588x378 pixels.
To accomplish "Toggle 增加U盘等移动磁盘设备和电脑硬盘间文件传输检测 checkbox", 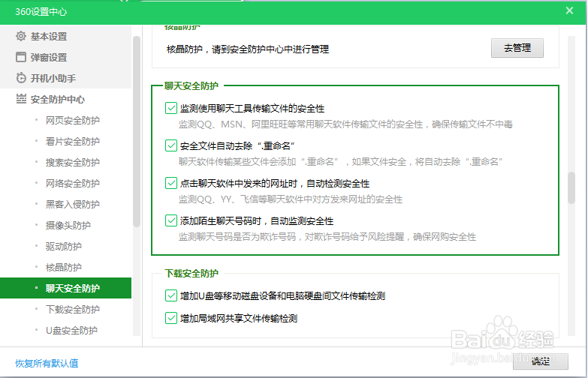I will pos(171,295).
